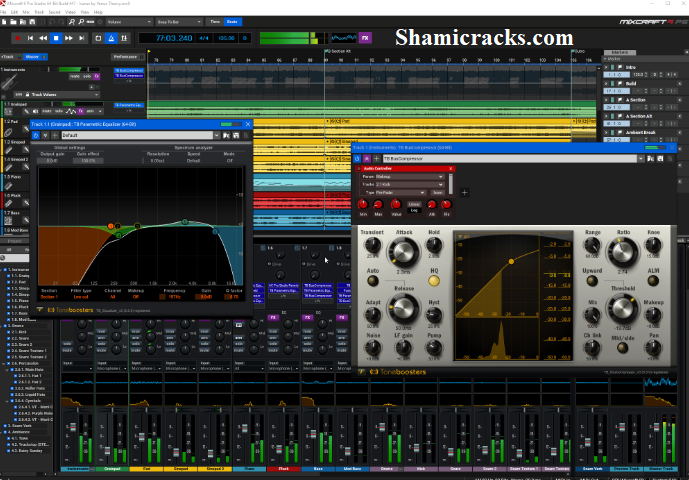Click the compressor Attack knob
Screen dimensions: 689x480
(403, 252)
